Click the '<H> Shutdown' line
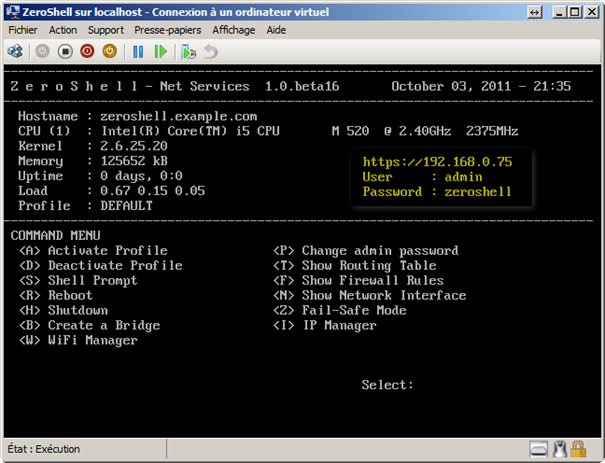 pos(64,310)
